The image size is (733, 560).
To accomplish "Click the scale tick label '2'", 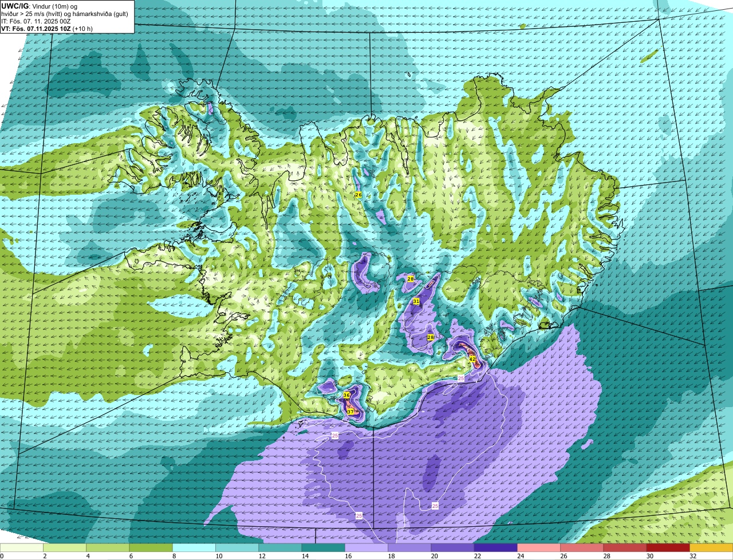I will point(44,556).
